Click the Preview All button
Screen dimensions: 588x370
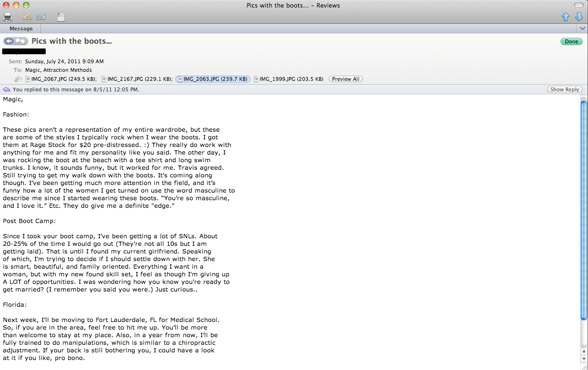pos(346,79)
